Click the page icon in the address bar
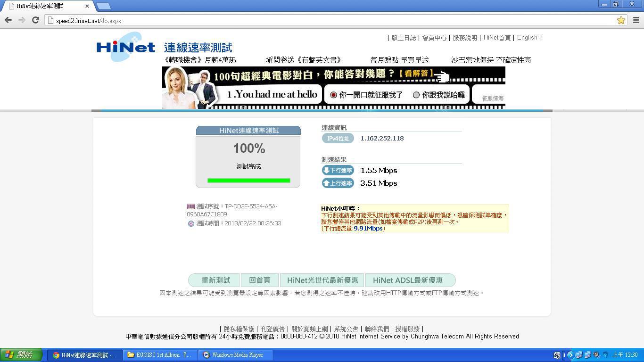The width and height of the screenshot is (644, 362). [x=50, y=21]
